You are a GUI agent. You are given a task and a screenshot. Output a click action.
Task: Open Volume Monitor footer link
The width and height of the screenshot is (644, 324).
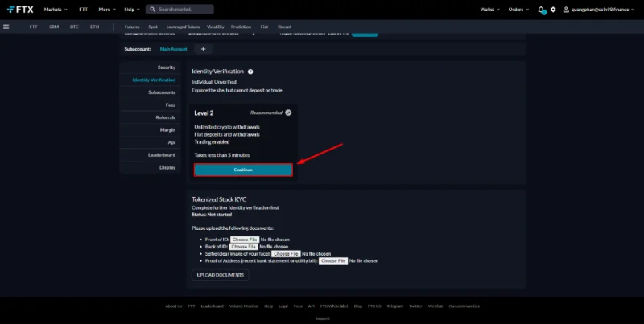coord(244,306)
